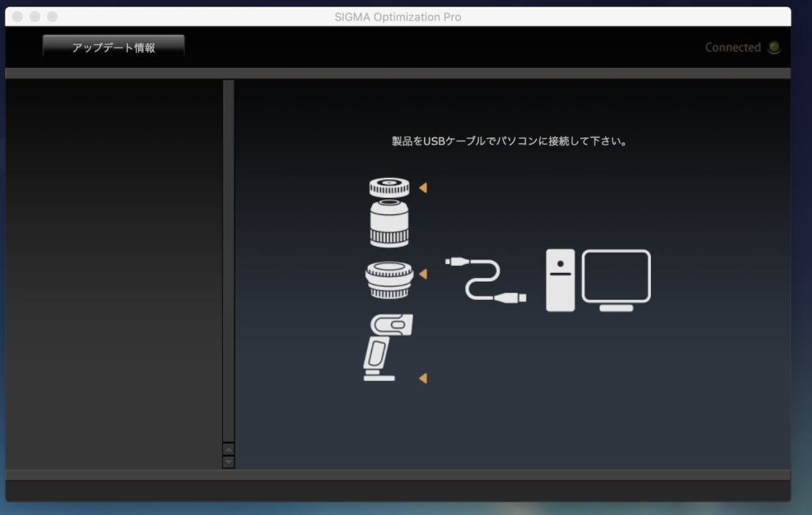Image resolution: width=812 pixels, height=515 pixels.
Task: Click the desktop computer tower illustration
Action: coord(561,280)
